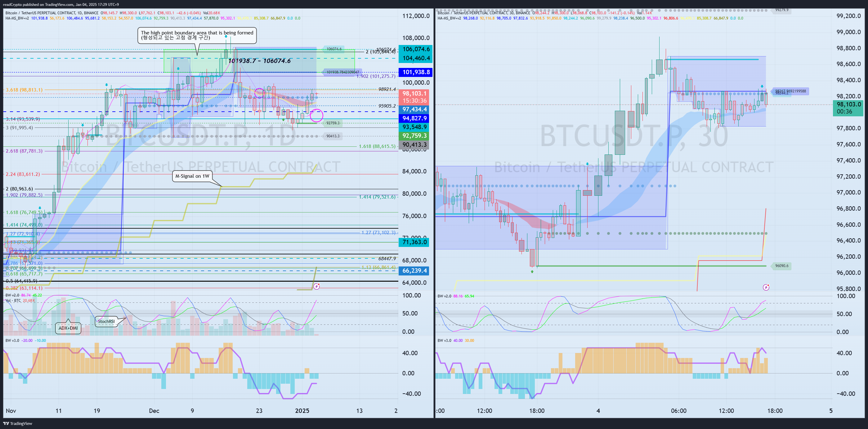868x429 pixels.
Task: Click the gray 90,413.3 price label
Action: (x=414, y=145)
